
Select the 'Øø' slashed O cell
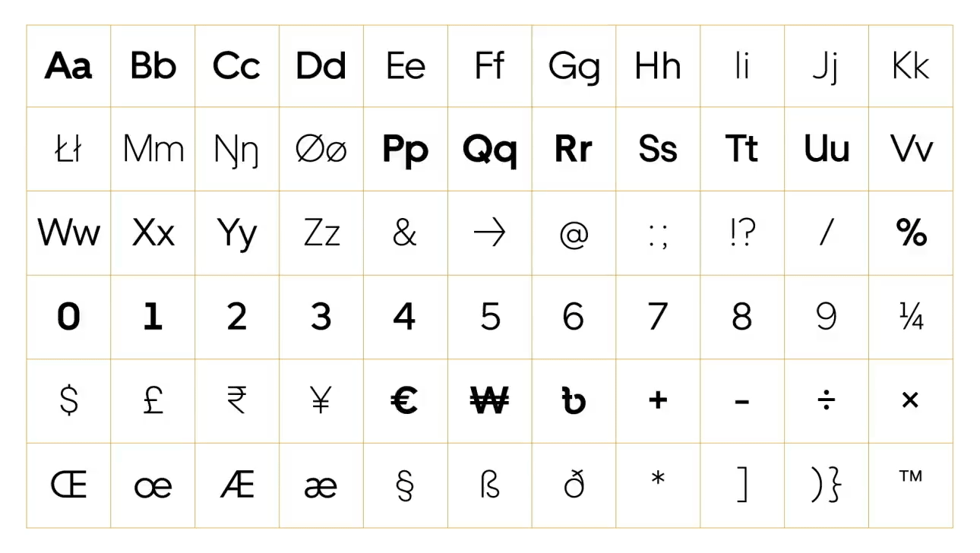pos(321,150)
